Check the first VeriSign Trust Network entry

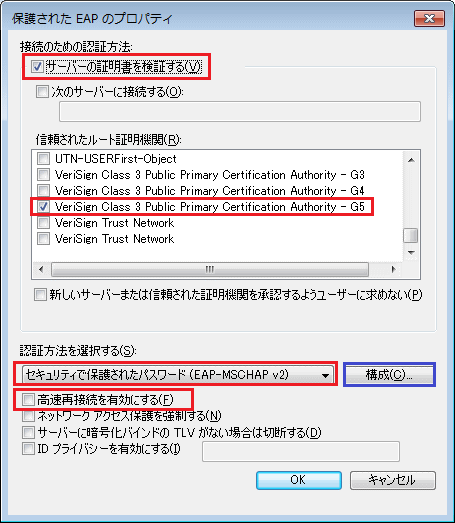coord(43,222)
